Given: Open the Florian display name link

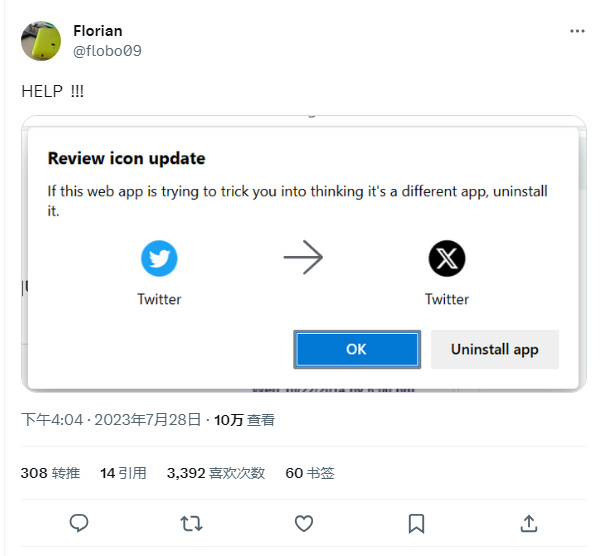Looking at the screenshot, I should click(98, 31).
